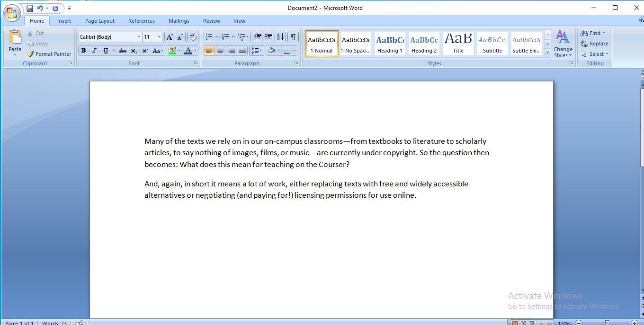Open Microsoft Office Word Help
Screen dimensions: 644x325
point(641,20)
